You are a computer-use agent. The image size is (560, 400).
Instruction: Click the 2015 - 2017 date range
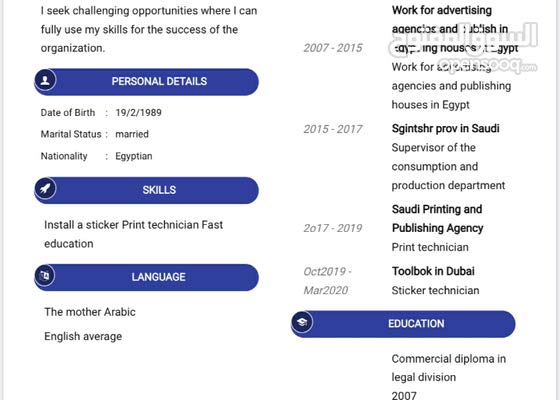coord(333,129)
